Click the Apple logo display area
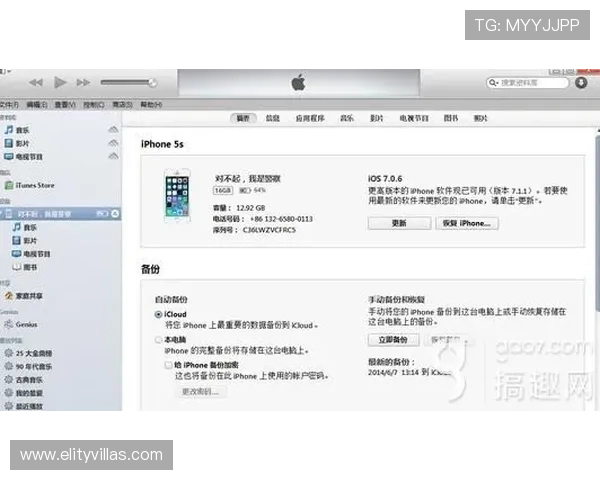This screenshot has height=480, width=600. pos(298,82)
